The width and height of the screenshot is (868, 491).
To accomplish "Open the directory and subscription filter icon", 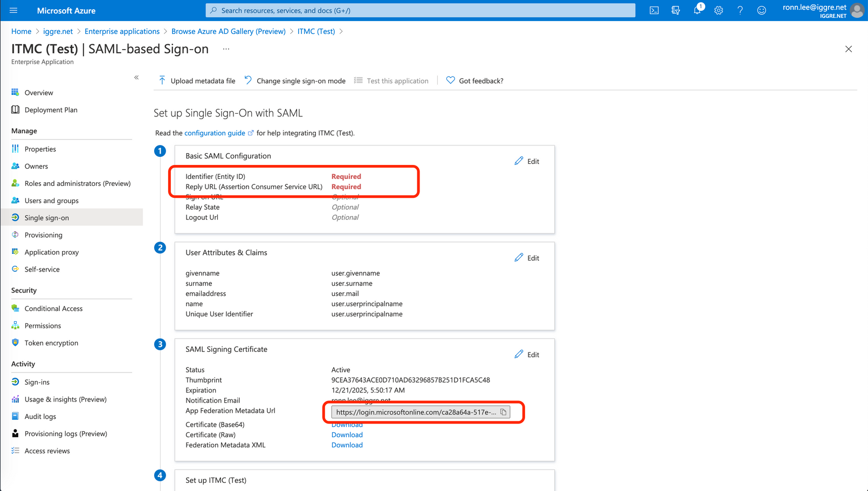I will tap(676, 10).
